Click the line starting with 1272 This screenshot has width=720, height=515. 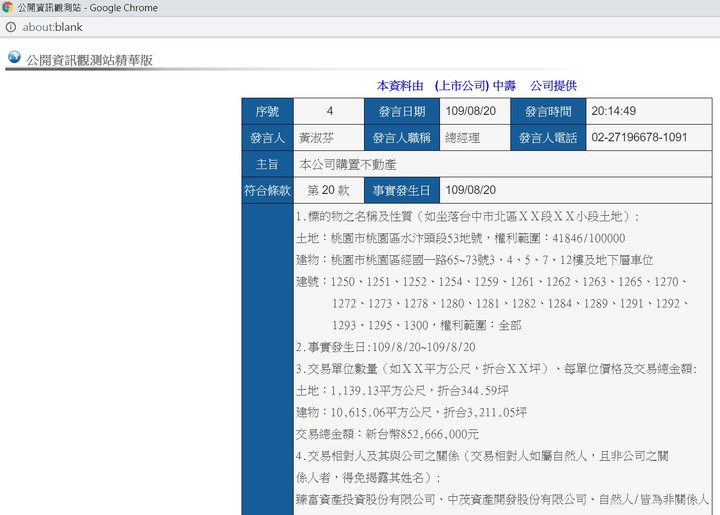(510, 303)
